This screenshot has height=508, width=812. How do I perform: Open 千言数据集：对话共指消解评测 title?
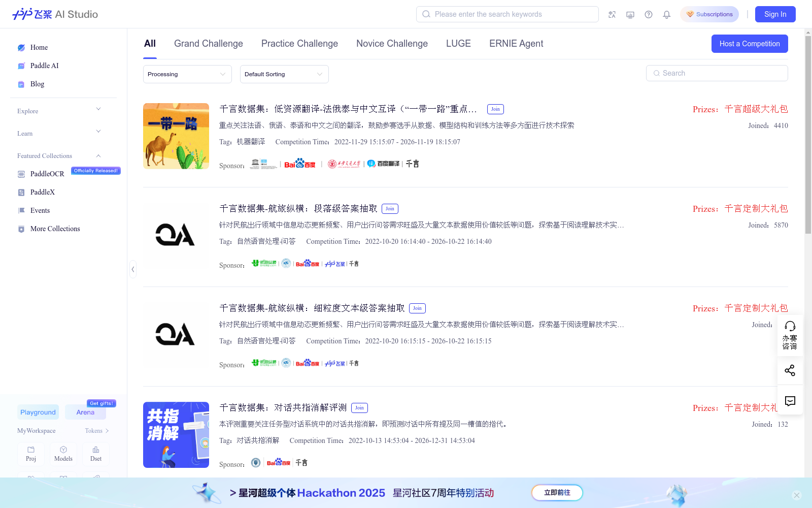pos(283,408)
